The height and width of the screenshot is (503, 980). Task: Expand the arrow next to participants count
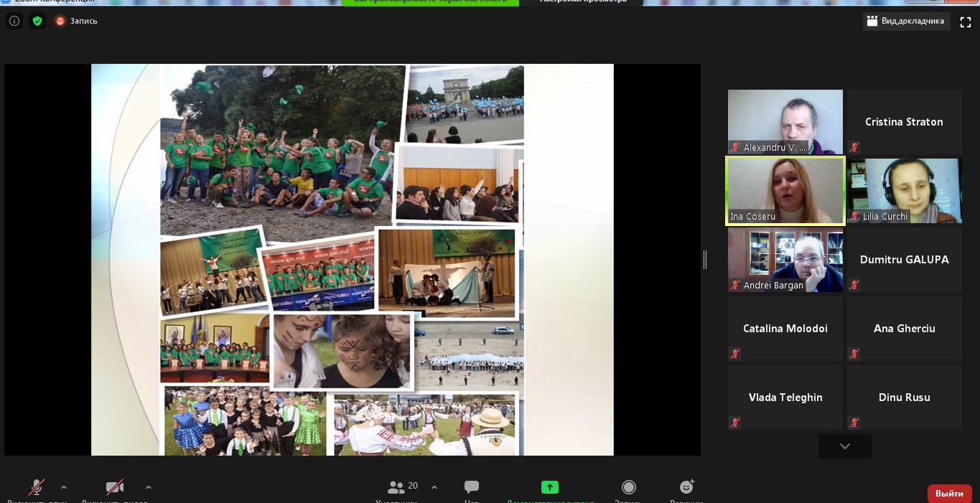[x=434, y=487]
